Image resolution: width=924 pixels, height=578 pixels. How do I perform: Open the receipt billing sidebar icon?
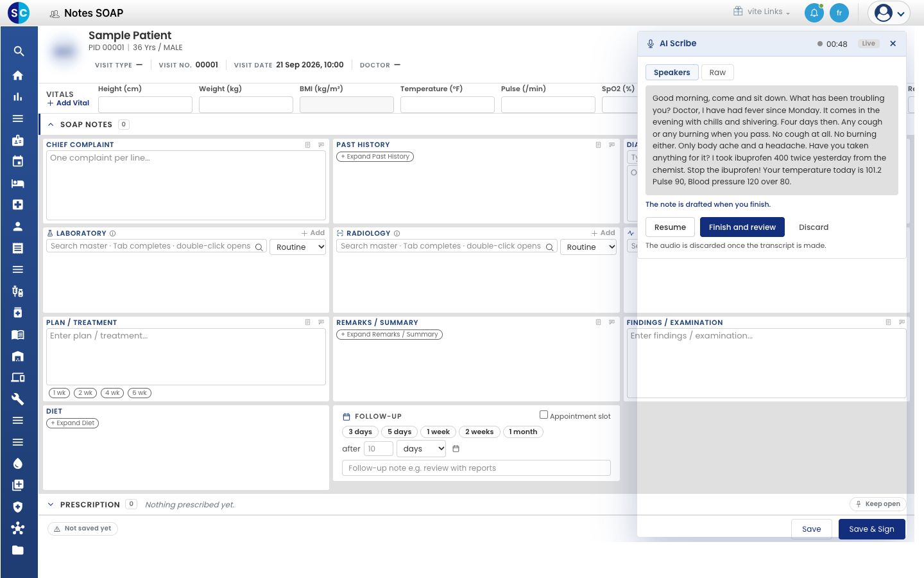pyautogui.click(x=18, y=248)
